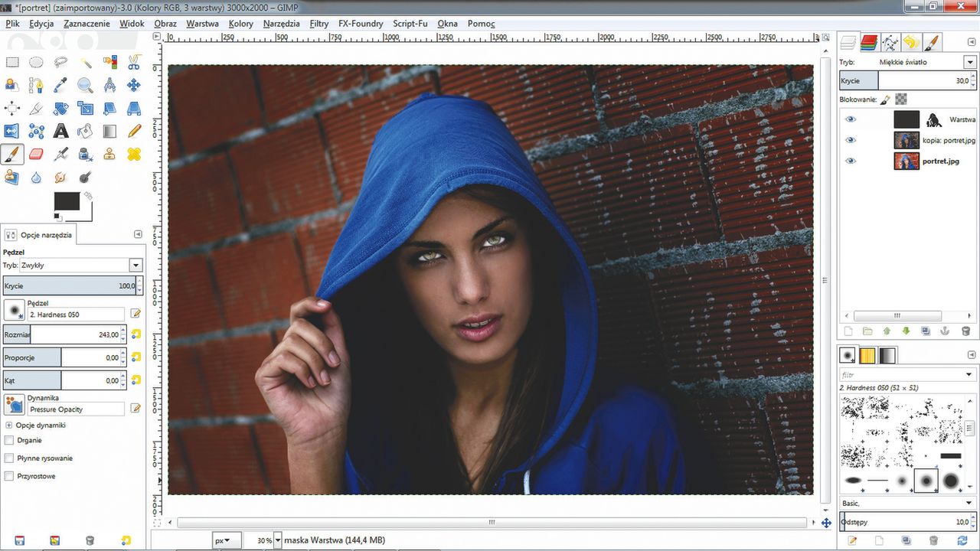
Task: Select the Free Select lasso tool
Action: pyautogui.click(x=60, y=63)
